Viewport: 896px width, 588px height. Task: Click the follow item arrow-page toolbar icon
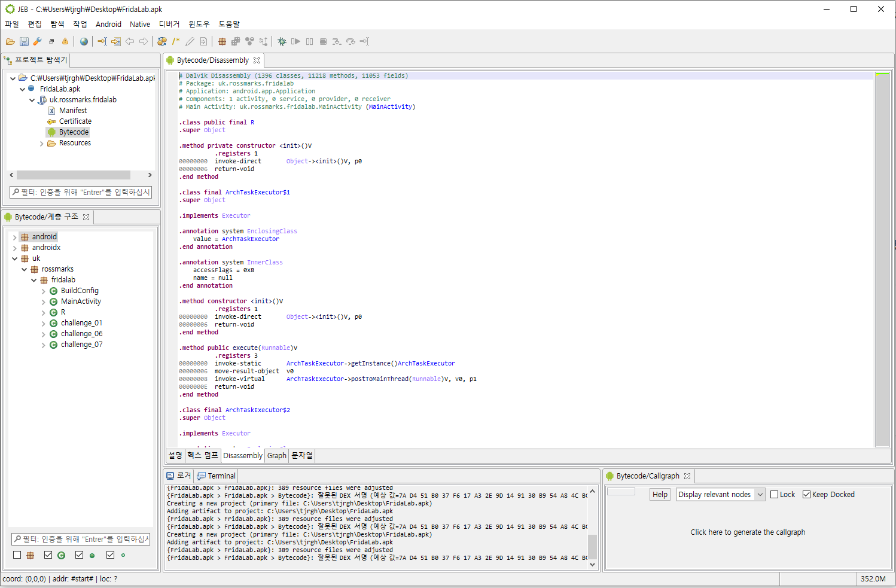[116, 41]
